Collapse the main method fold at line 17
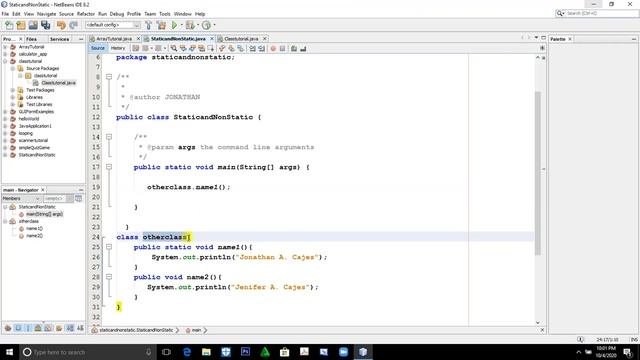This screenshot has height=360, width=640. point(109,167)
